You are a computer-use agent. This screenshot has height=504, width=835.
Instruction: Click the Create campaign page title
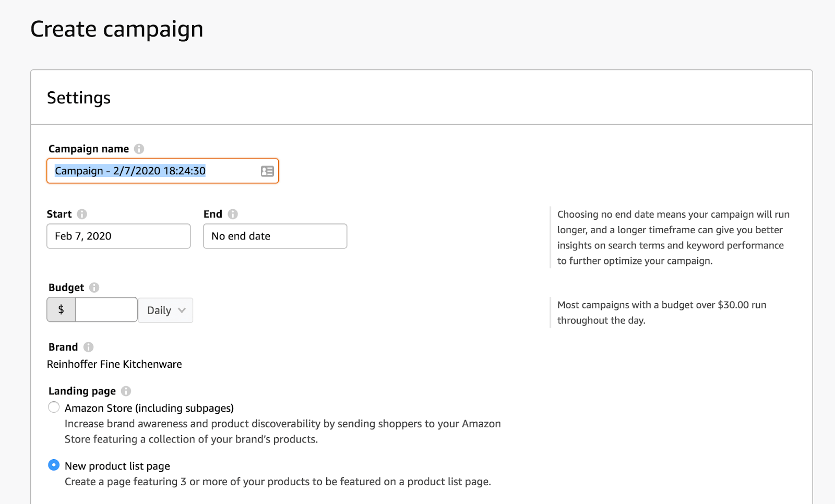(117, 29)
